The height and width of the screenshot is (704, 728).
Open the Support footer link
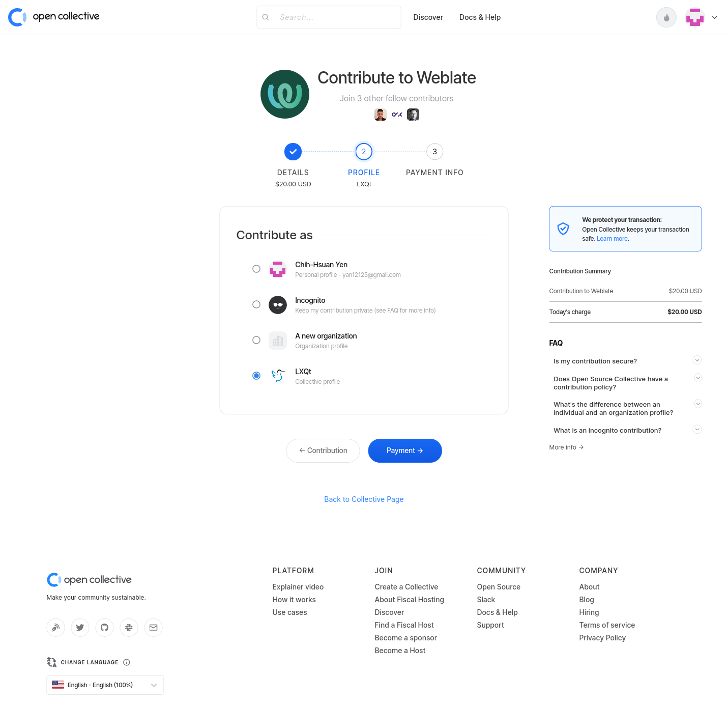click(490, 625)
